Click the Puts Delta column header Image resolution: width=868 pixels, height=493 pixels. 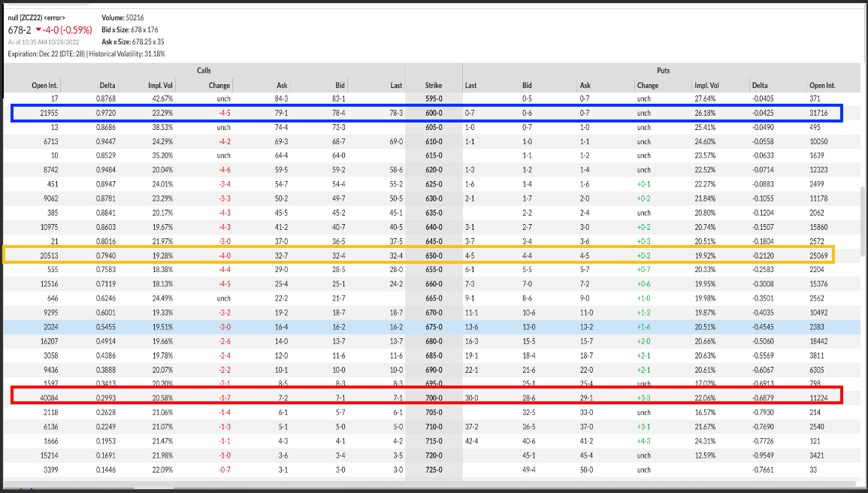point(760,85)
